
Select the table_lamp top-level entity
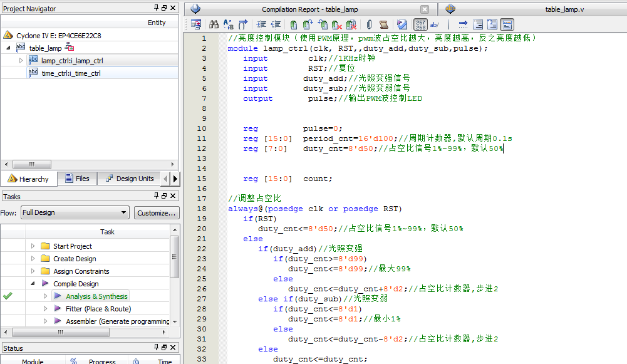(45, 48)
